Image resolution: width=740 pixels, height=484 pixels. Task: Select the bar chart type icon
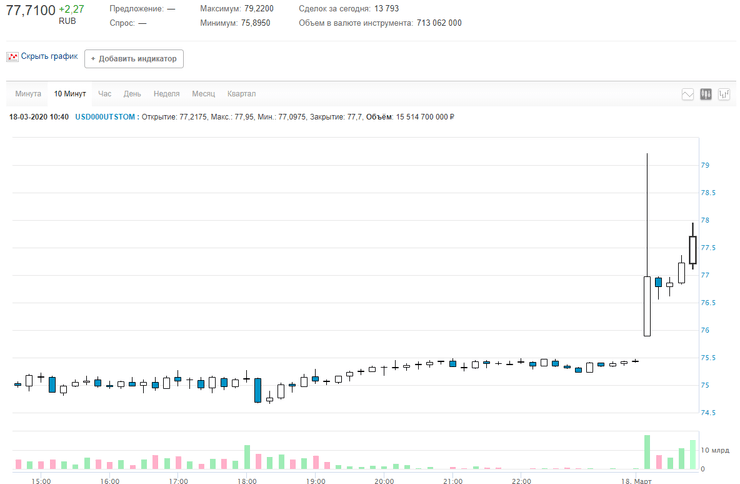(724, 94)
